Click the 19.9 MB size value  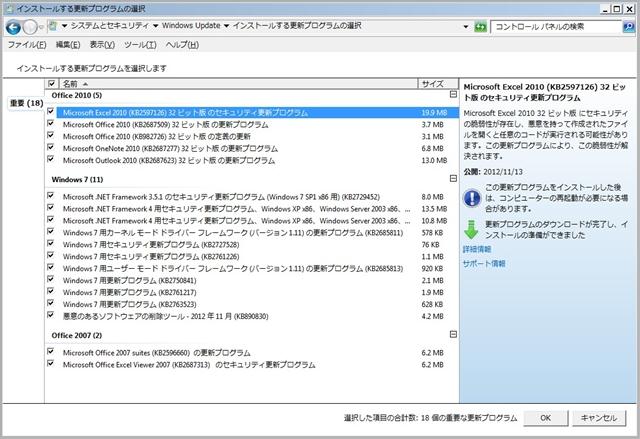click(434, 113)
